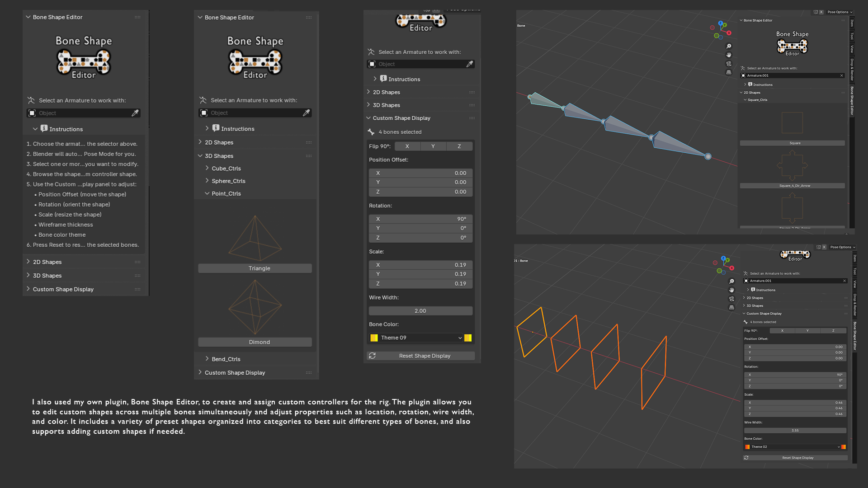Collapse the Point_Ctrls category

point(226,194)
